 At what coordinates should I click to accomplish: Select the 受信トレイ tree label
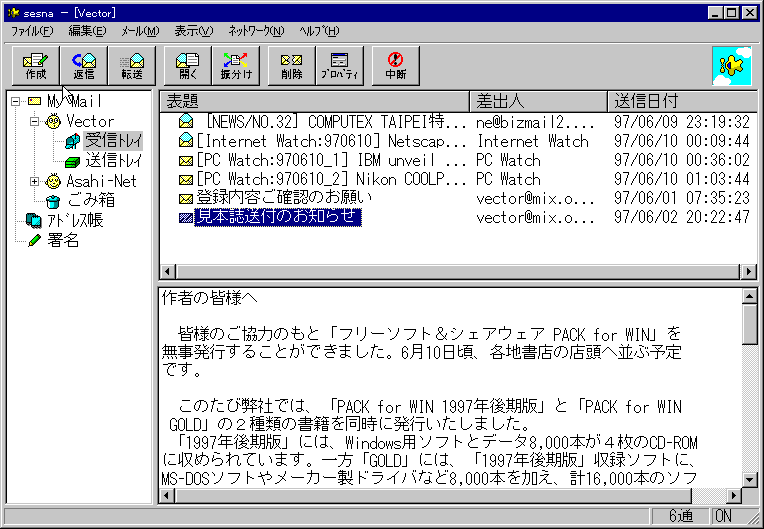point(114,141)
